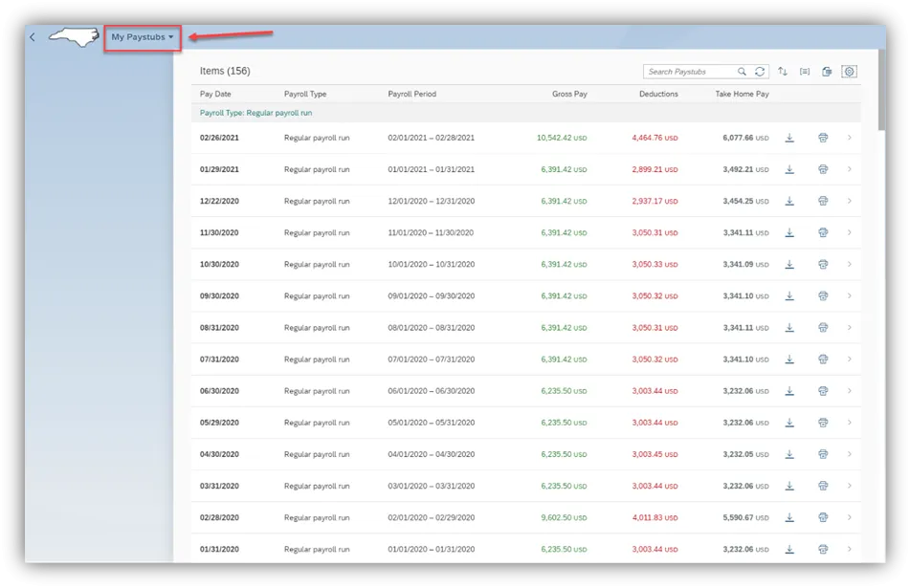Click the multi-paystub print icon in the toolbar

click(827, 72)
